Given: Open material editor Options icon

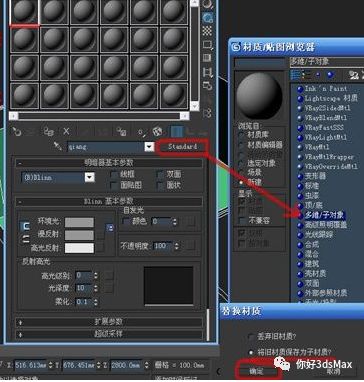Looking at the screenshot, I should coord(208,85).
